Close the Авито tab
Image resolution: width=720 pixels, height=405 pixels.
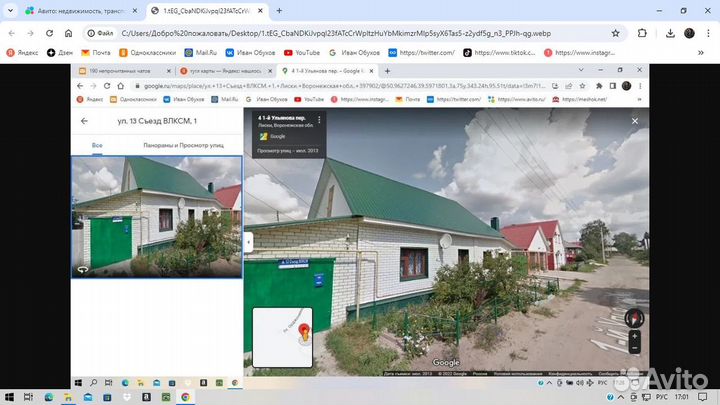point(135,11)
